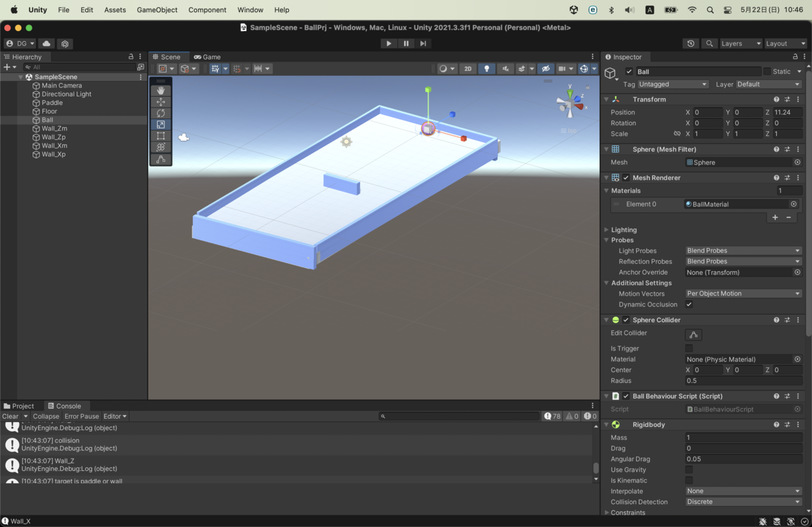Pause the game playback
The width and height of the screenshot is (812, 527).
(406, 43)
